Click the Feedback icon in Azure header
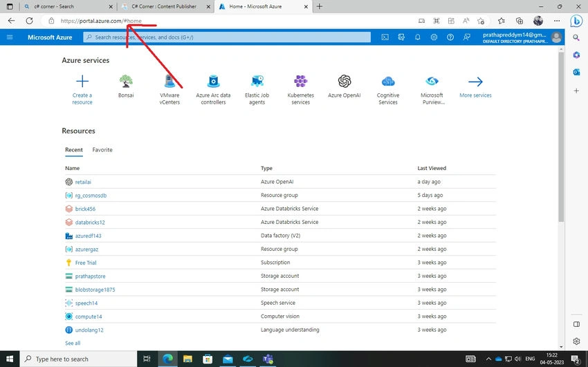Viewport: 588px width, 367px height. pos(466,37)
